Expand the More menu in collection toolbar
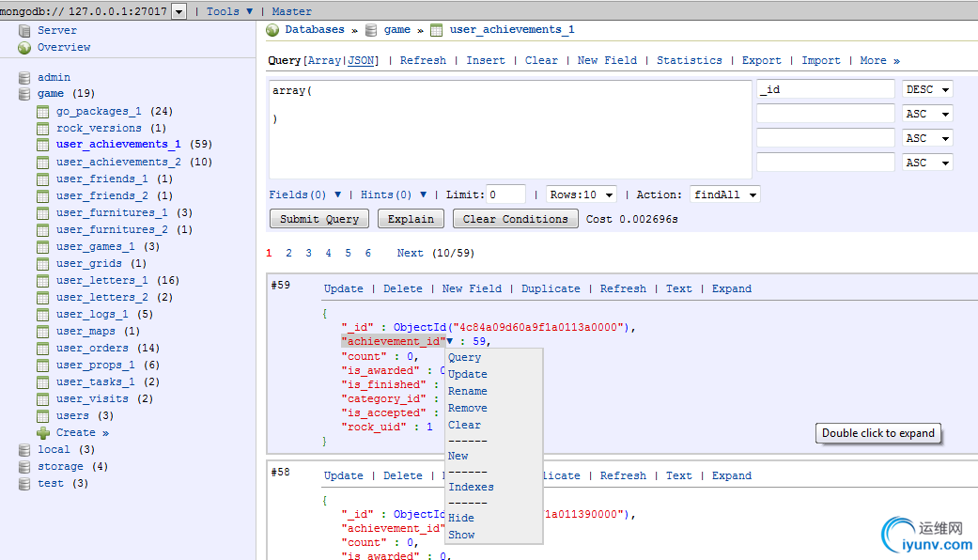Screen dimensions: 978x560 click(x=879, y=60)
